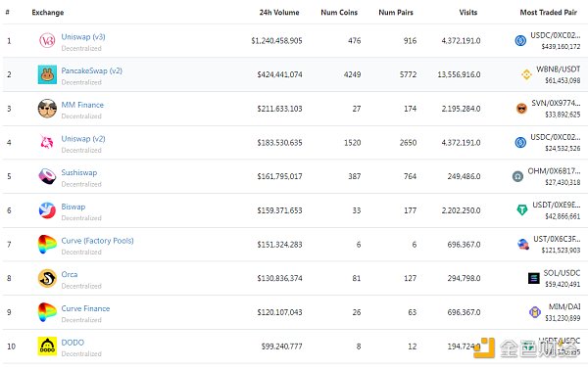The image size is (588, 369).
Task: Click the MM Finance dog logo
Action: 47,109
